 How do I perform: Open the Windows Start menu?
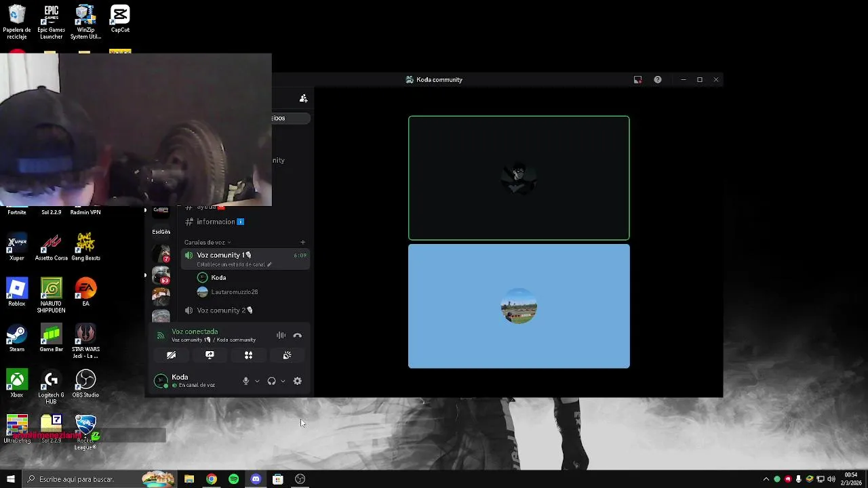coord(10,479)
